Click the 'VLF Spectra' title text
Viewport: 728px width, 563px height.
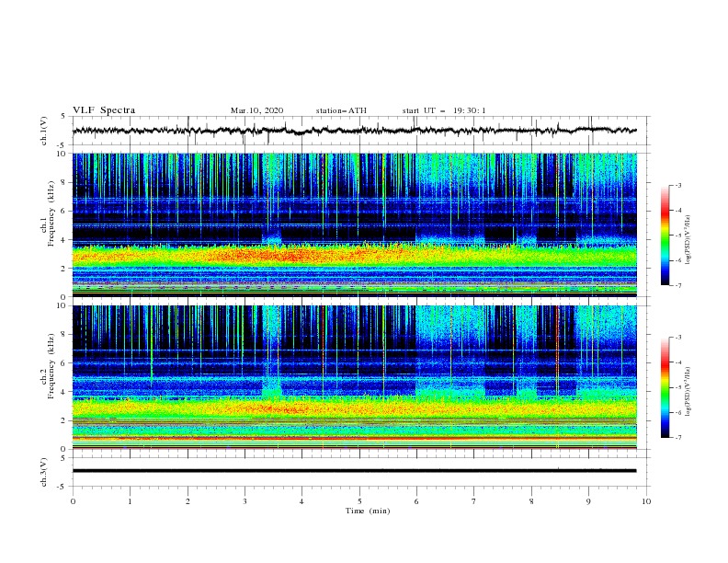104,110
